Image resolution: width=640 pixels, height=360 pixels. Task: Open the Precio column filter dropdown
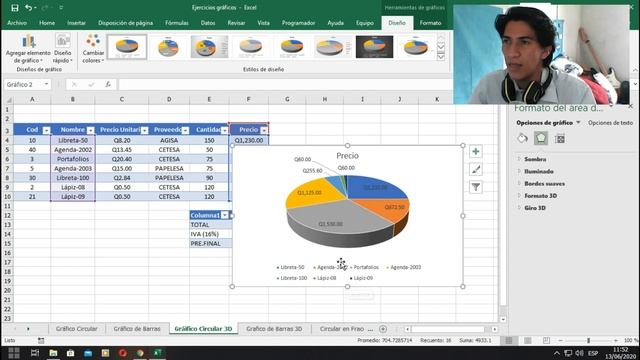pyautogui.click(x=264, y=130)
